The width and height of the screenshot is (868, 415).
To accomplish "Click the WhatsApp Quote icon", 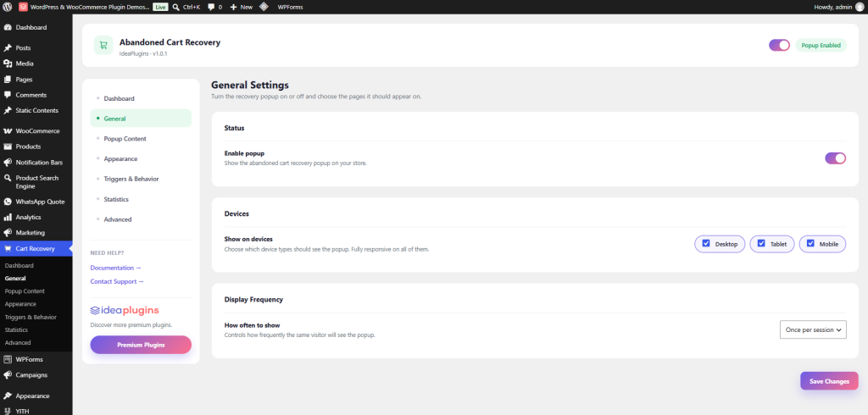I will click(x=8, y=202).
